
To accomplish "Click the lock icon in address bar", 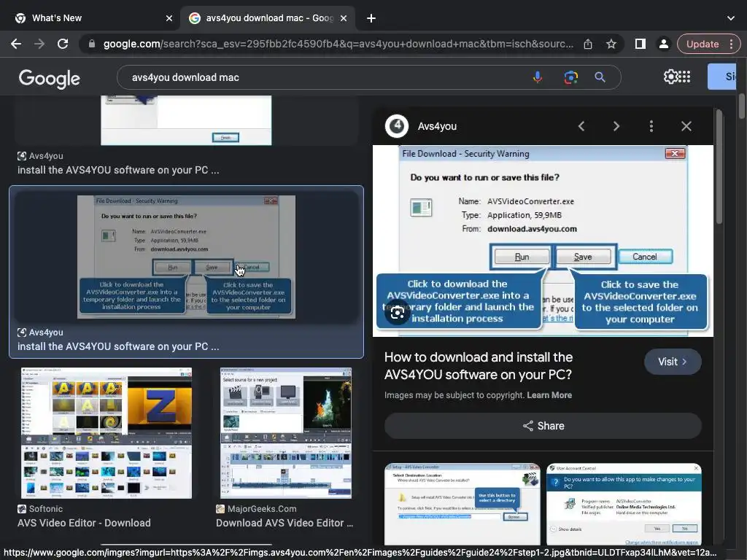I will point(92,44).
